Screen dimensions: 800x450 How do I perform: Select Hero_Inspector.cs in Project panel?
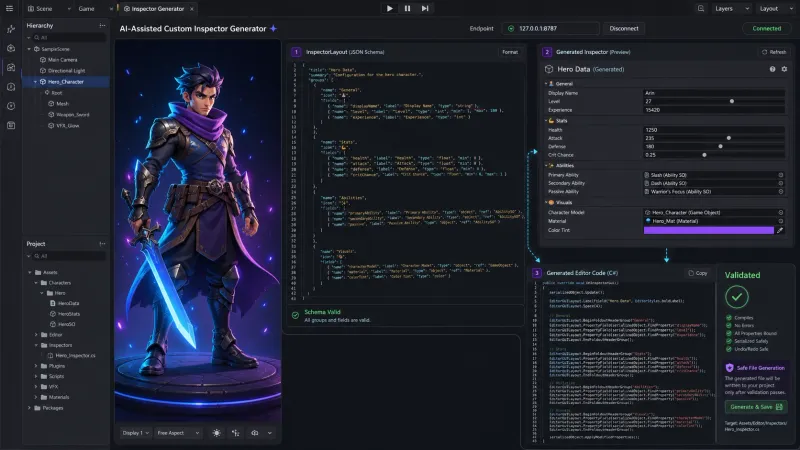75,356
